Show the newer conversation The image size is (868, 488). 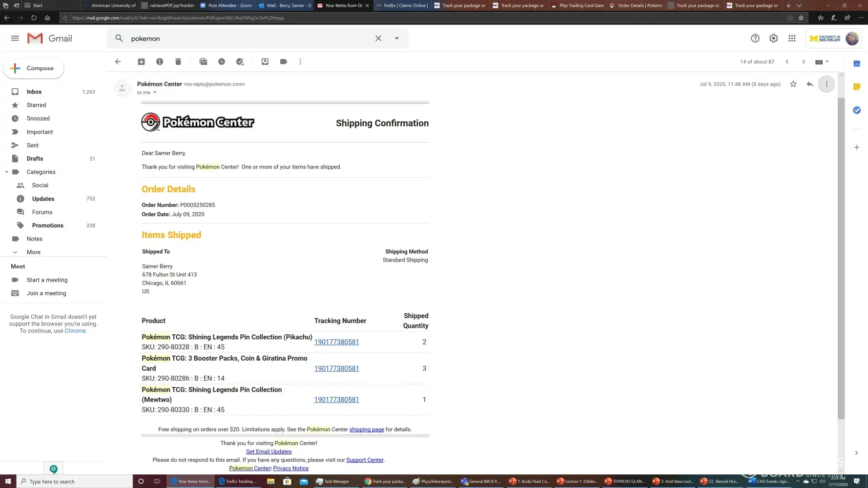click(x=787, y=61)
